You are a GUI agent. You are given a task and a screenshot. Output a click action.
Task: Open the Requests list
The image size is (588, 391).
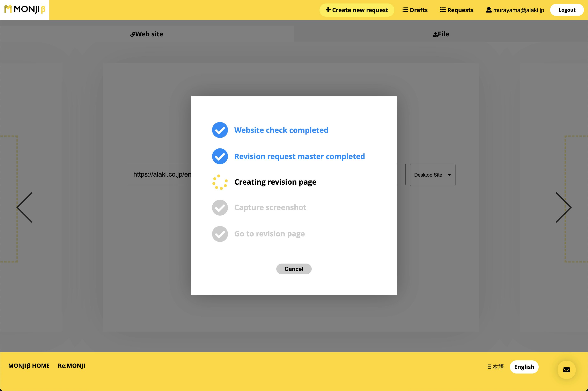[x=457, y=10]
